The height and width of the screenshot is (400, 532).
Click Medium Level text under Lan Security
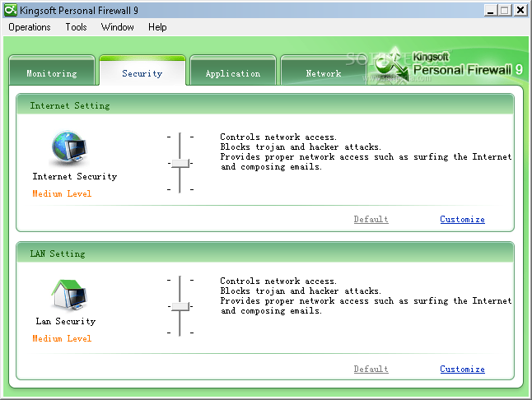click(62, 338)
